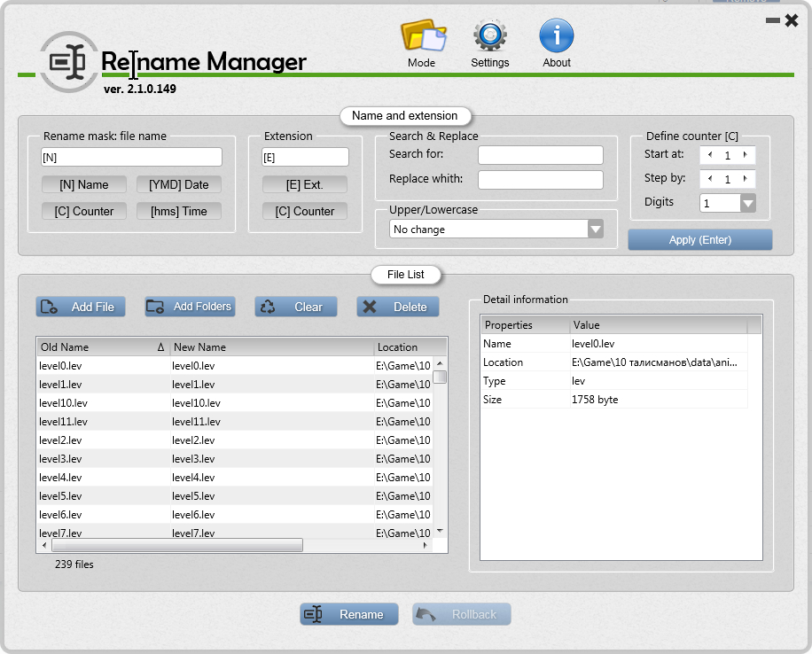Click the About info icon

[x=557, y=38]
